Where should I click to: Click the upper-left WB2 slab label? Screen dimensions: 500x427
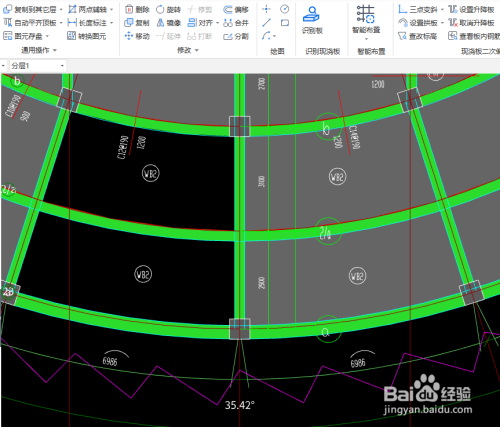point(151,173)
